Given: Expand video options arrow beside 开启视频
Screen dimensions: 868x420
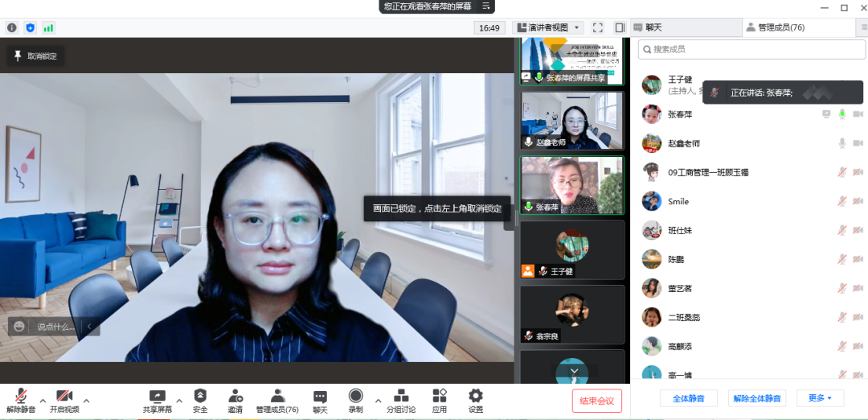Looking at the screenshot, I should tap(86, 401).
